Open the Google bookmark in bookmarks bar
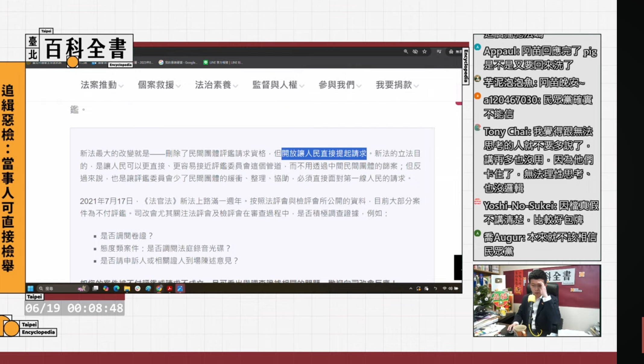The image size is (644, 364). 178,62
